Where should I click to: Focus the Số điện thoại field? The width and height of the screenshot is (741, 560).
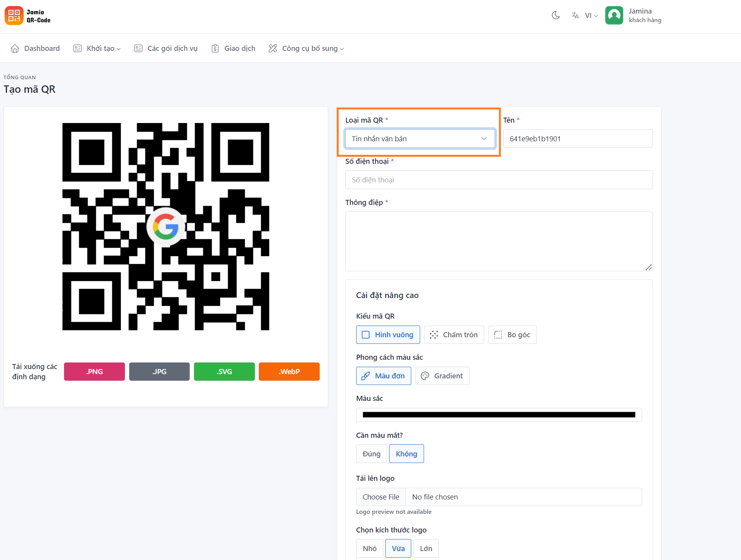tap(499, 180)
